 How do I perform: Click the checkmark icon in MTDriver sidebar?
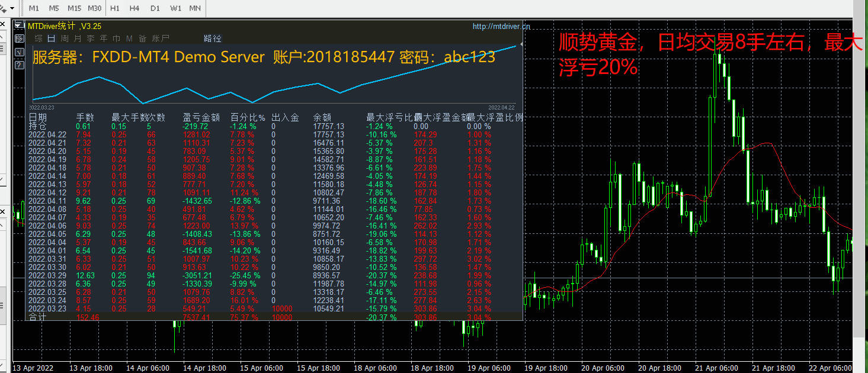[19, 52]
